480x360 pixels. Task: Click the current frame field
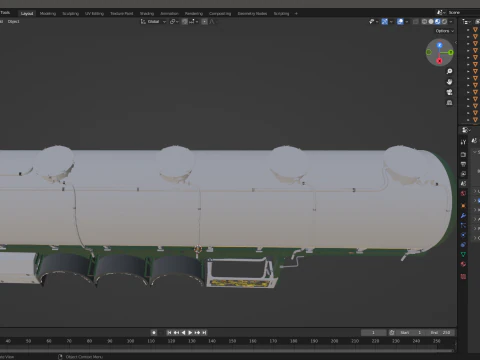coord(373,332)
